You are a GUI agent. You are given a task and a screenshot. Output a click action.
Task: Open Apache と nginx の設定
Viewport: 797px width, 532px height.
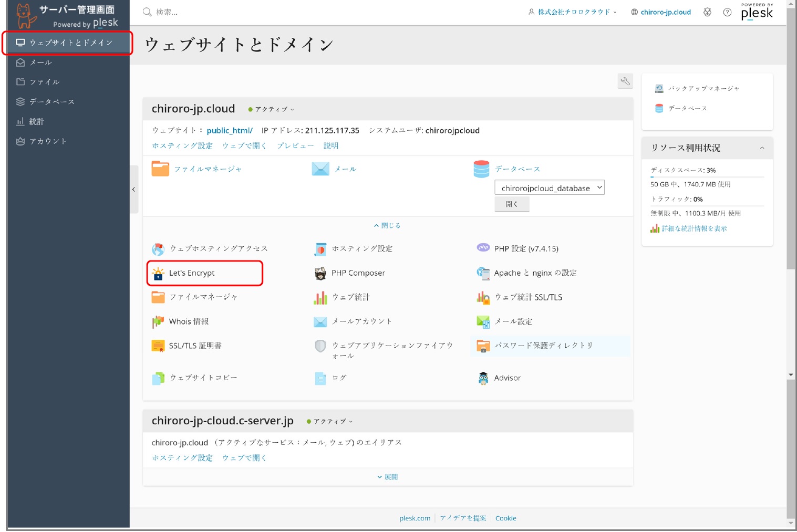click(526, 273)
